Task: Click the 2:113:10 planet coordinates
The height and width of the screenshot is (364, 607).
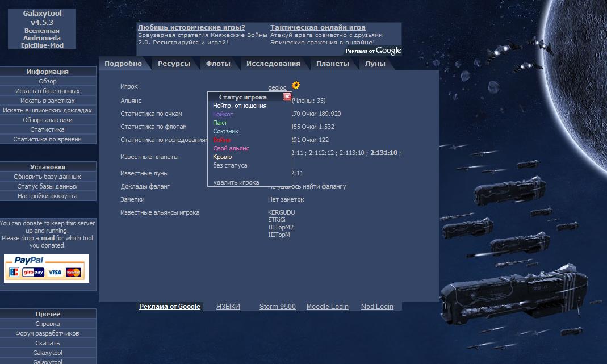Action: point(351,153)
